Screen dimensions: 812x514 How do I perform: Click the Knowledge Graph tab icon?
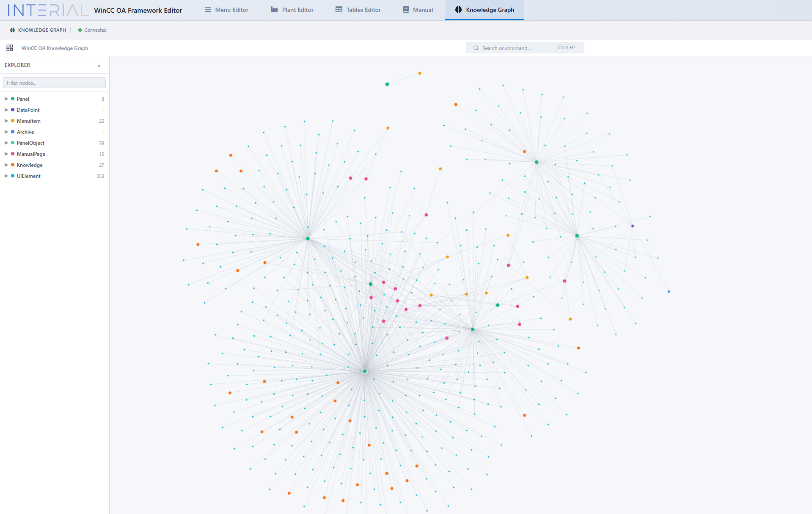(458, 9)
